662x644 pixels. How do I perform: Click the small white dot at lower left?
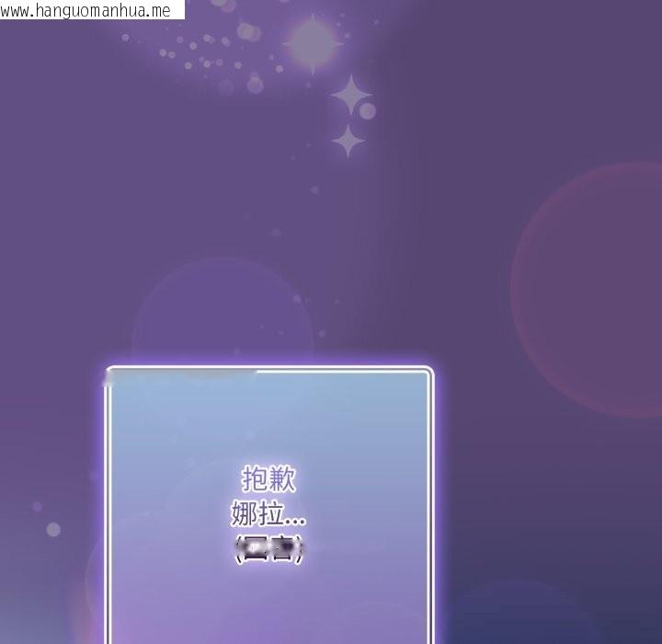click(x=53, y=530)
